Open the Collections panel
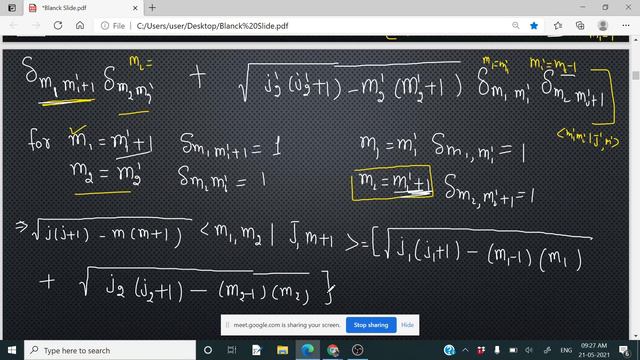Viewport: 640px width, 360px height. [580, 26]
